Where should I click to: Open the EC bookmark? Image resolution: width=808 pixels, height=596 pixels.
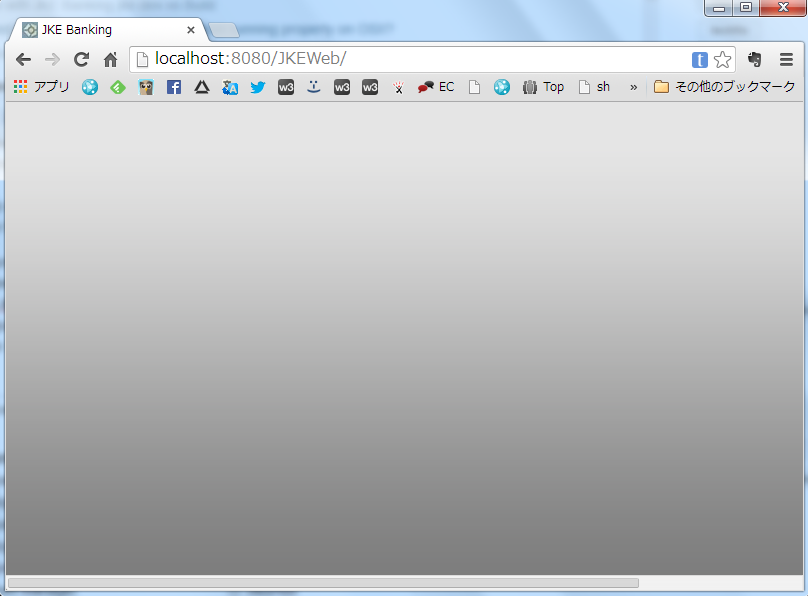click(436, 87)
